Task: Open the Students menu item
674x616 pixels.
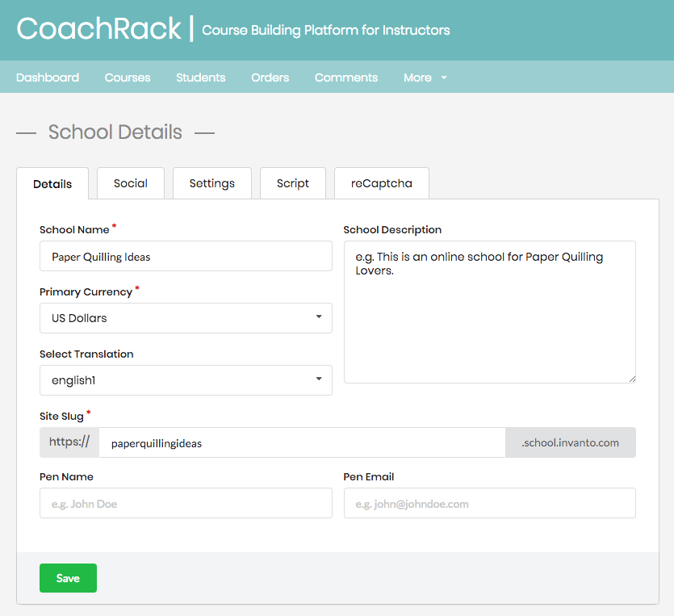Action: pos(201,78)
